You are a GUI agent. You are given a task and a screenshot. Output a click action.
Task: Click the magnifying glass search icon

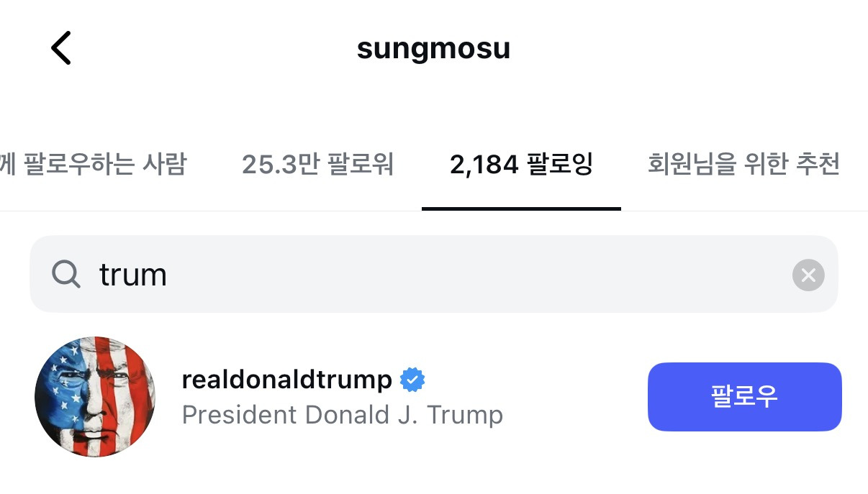[x=66, y=274]
